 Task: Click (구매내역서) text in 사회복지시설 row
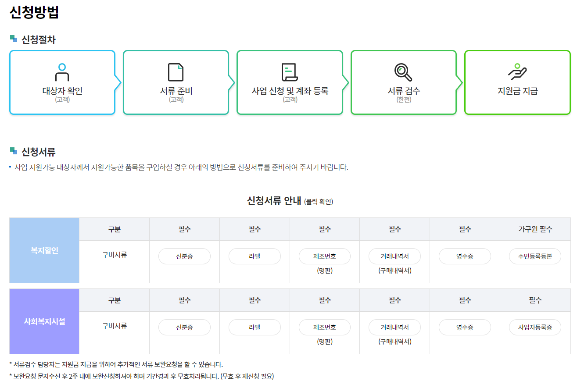click(x=395, y=342)
